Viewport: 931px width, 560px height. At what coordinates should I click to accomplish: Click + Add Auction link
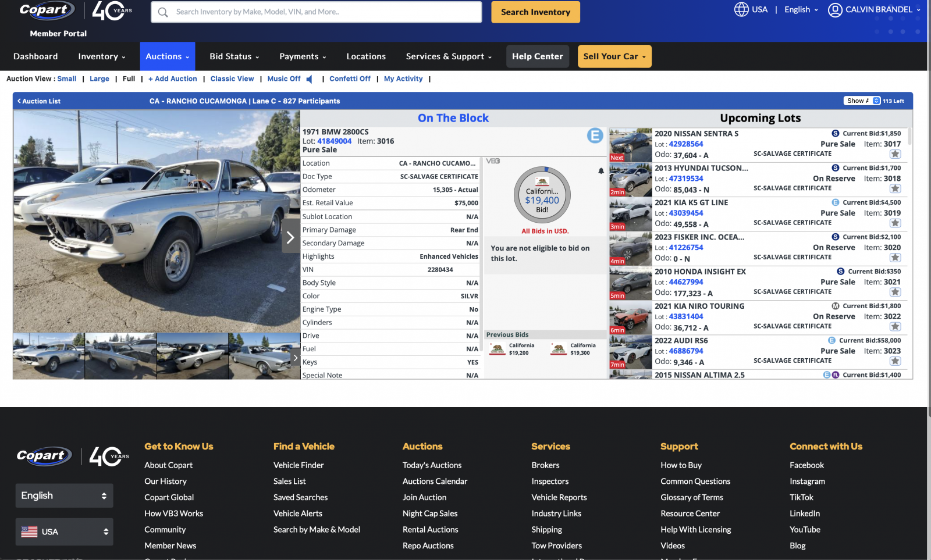[173, 79]
